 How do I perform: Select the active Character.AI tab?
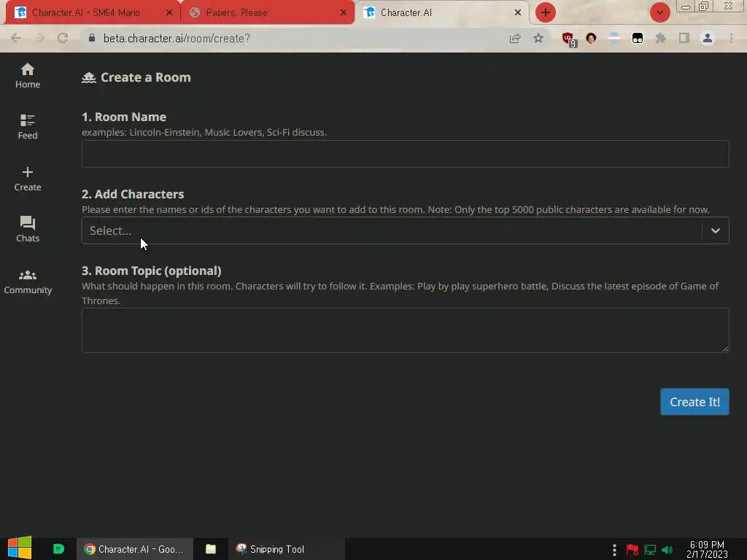click(441, 13)
